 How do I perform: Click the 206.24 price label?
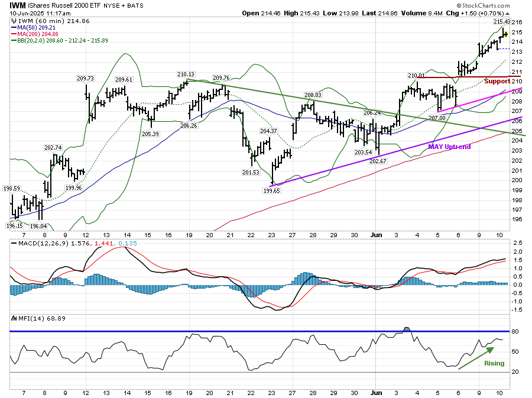(372, 112)
